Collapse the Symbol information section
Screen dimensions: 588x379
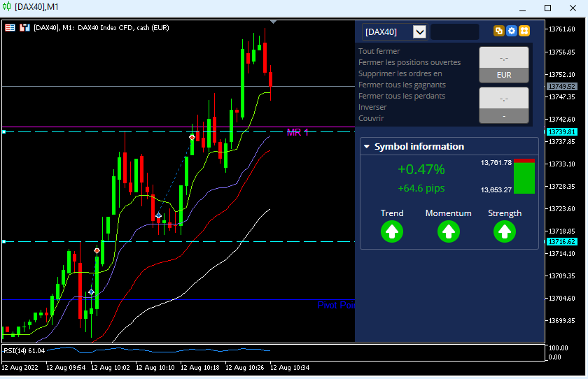(x=367, y=146)
